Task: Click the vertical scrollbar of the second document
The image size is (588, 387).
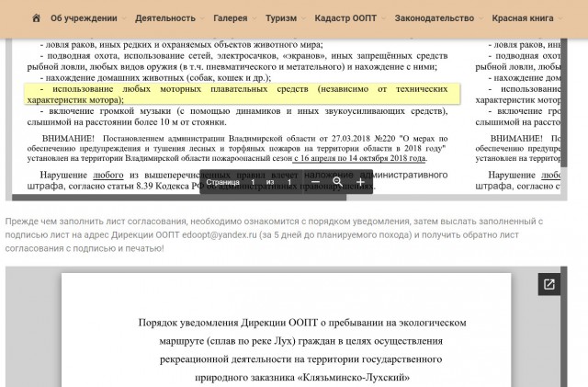Action: pos(563,326)
